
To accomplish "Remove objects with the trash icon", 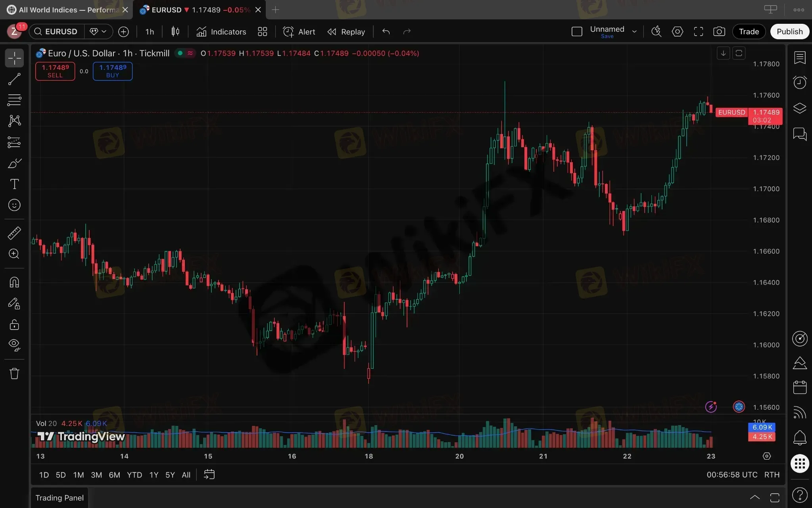I will 14,374.
